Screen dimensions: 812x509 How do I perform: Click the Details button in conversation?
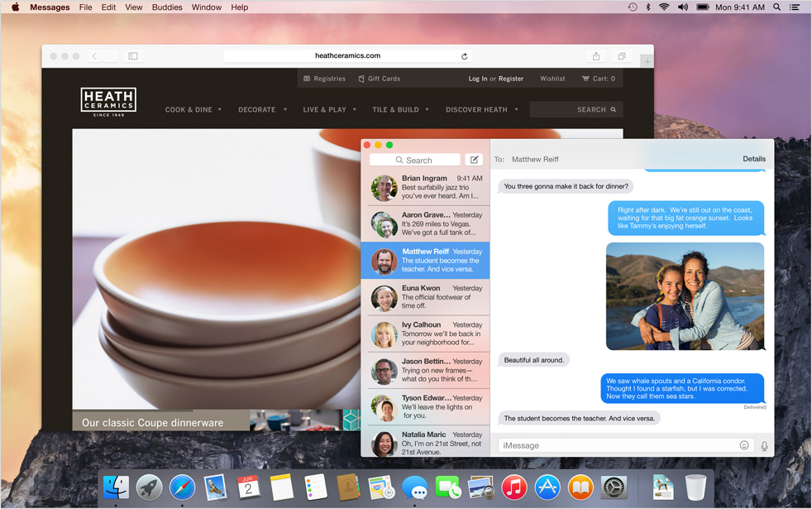click(753, 159)
